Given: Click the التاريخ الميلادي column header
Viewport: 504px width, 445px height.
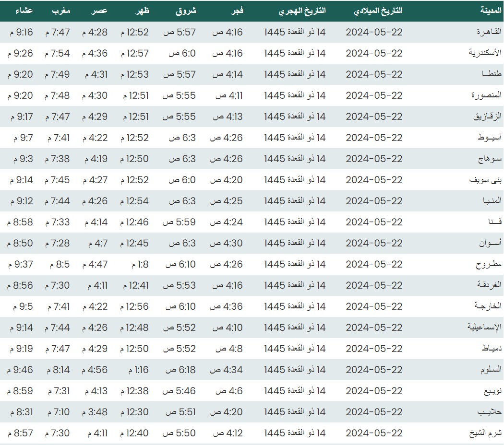Looking at the screenshot, I should coord(378,11).
